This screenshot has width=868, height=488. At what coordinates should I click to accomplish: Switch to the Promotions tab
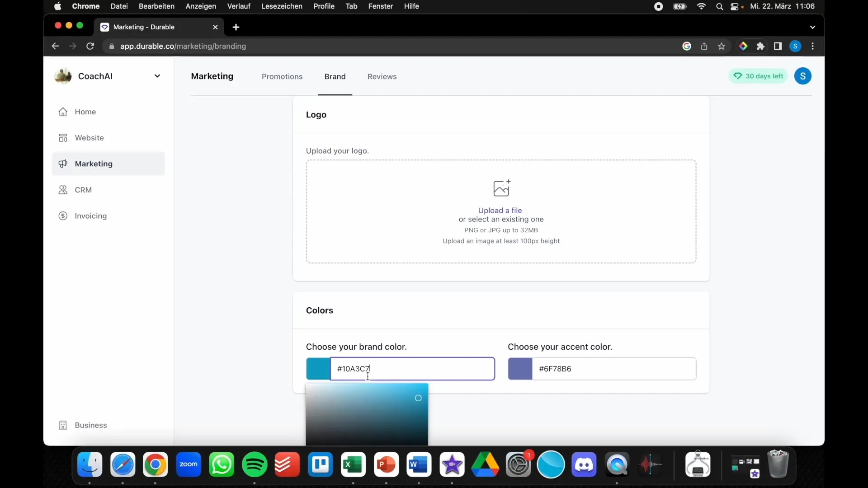coord(282,76)
